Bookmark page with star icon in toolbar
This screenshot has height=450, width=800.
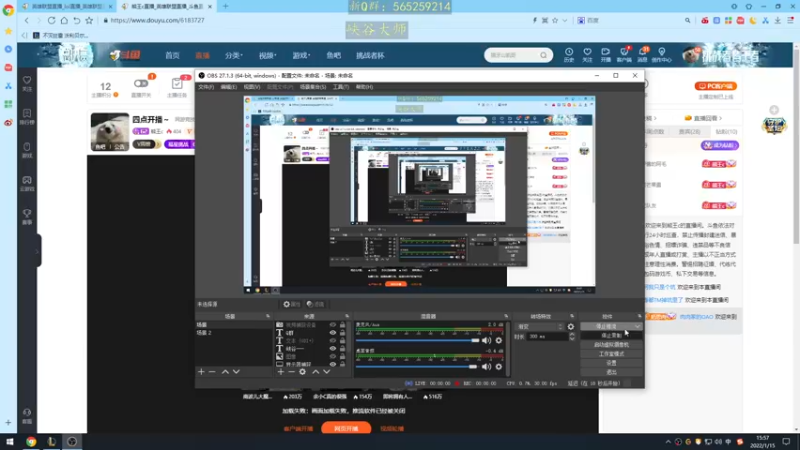click(x=89, y=20)
